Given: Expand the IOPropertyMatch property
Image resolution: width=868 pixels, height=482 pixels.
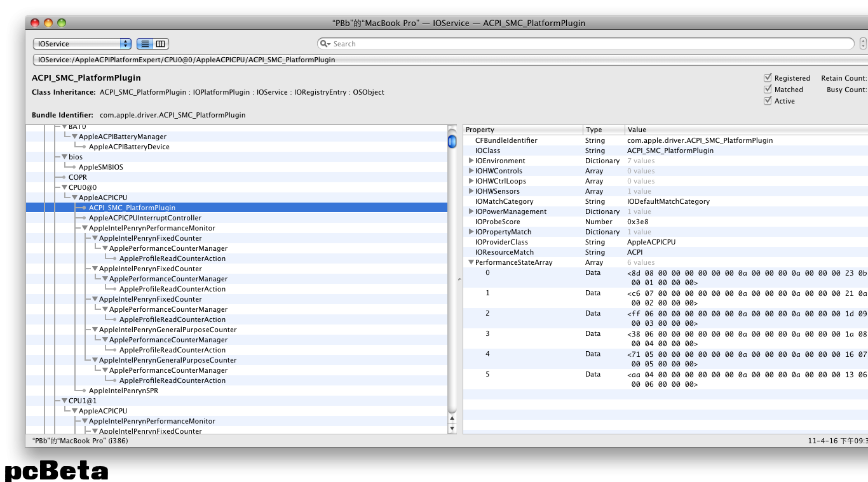Looking at the screenshot, I should click(x=471, y=232).
